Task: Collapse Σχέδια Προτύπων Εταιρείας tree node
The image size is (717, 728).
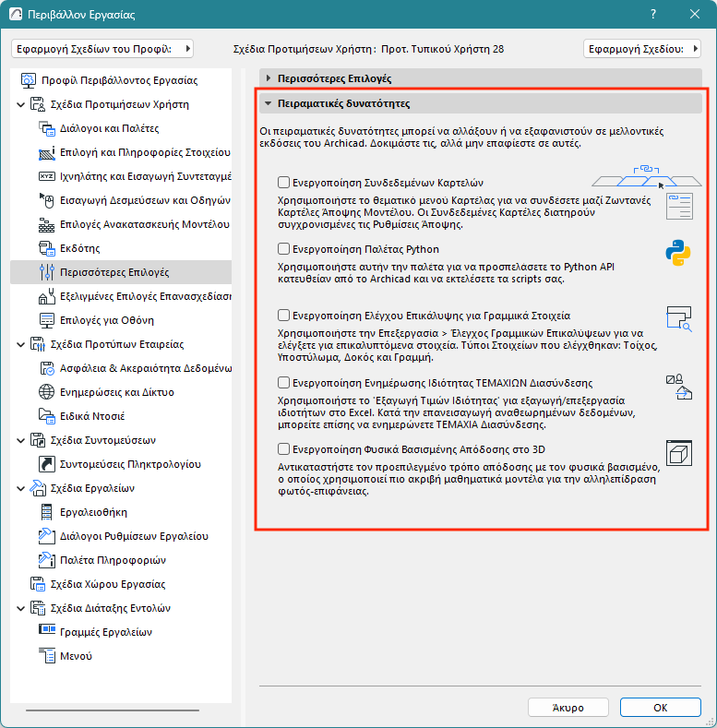Action: (x=21, y=344)
